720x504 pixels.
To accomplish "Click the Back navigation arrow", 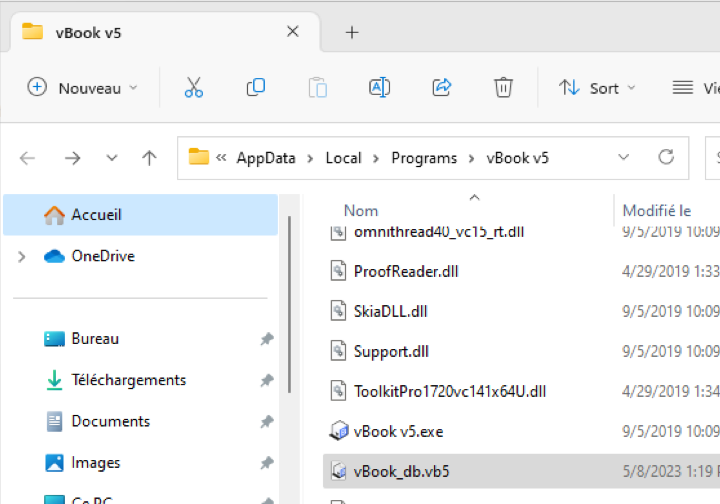I will pyautogui.click(x=28, y=158).
